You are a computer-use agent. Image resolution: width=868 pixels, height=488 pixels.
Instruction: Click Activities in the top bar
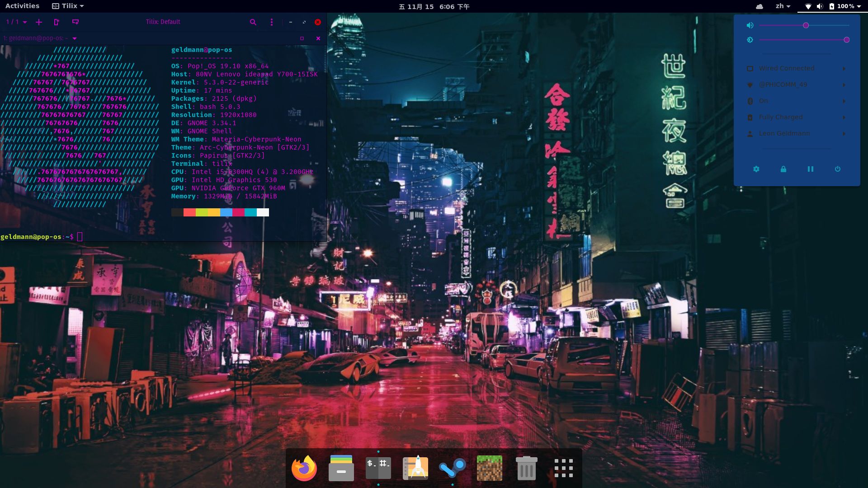(22, 6)
